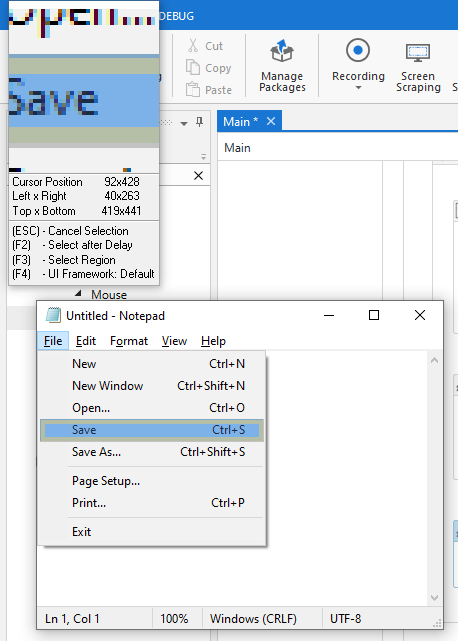Click Windows (CRLF) in the status bar

(x=253, y=619)
